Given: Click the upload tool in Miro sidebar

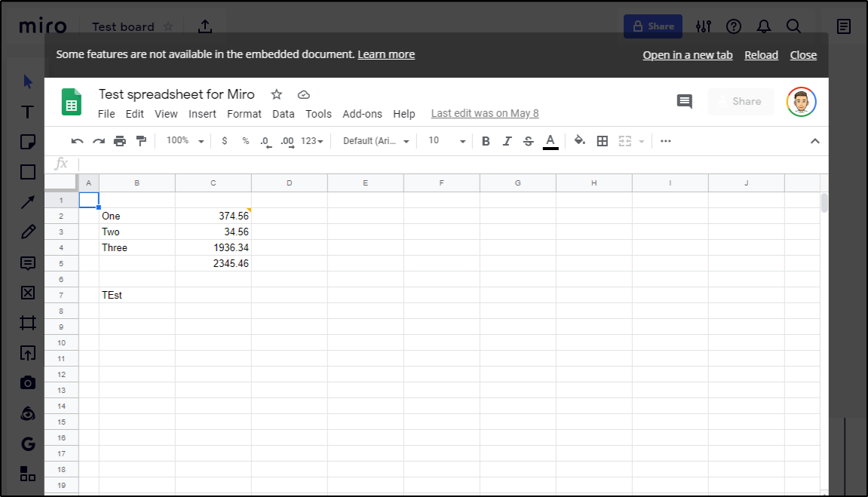Looking at the screenshot, I should [28, 352].
